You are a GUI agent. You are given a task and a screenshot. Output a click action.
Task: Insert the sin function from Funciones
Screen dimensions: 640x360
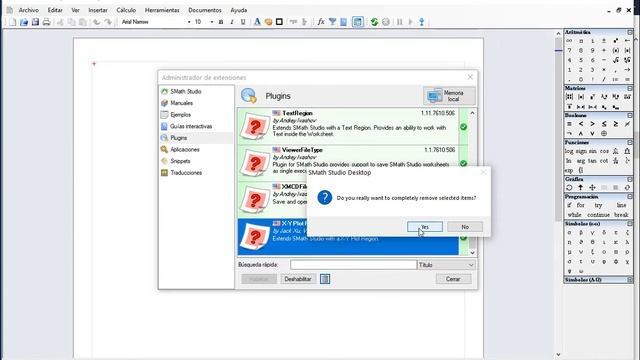tap(592, 151)
